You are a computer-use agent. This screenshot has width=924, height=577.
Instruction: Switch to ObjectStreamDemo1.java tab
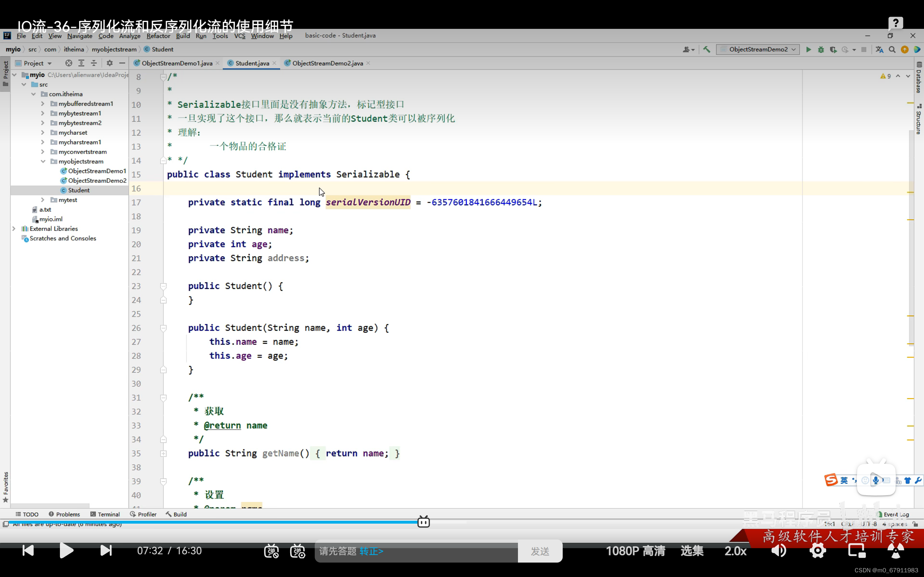coord(177,63)
